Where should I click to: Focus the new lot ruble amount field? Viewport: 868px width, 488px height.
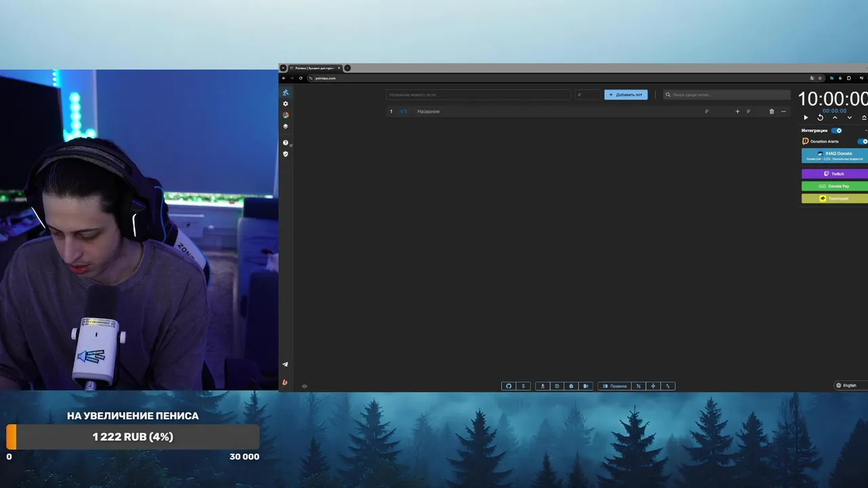(x=587, y=95)
